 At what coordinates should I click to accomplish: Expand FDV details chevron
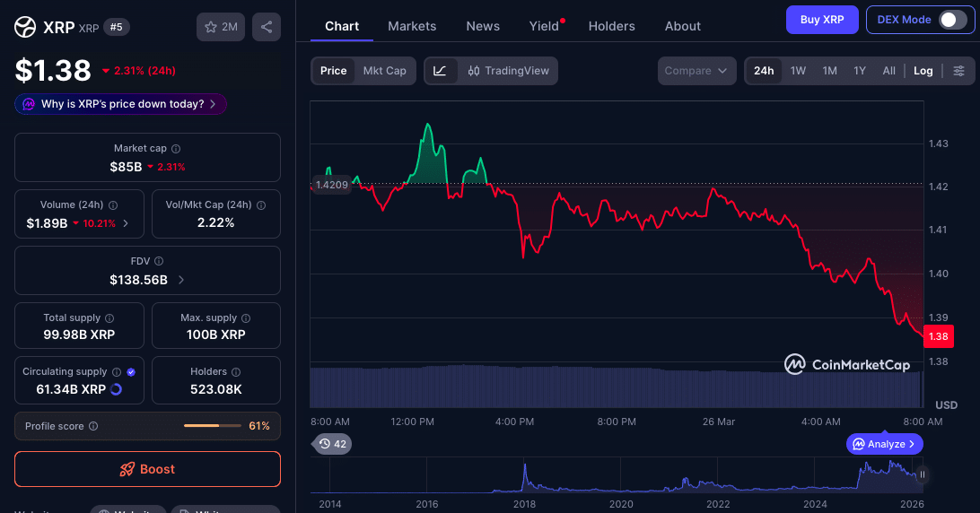click(x=181, y=280)
